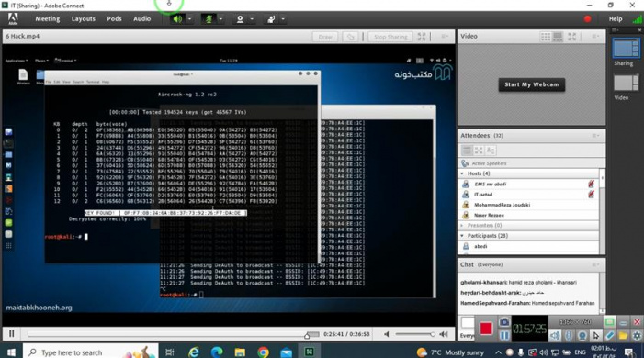Click the red meeting recording indicator

pos(587,19)
